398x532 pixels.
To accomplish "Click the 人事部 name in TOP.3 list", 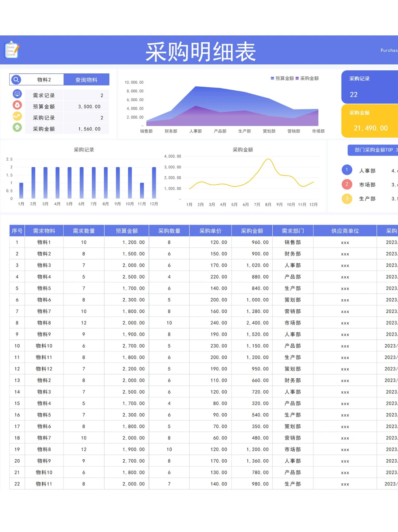I will 367,171.
